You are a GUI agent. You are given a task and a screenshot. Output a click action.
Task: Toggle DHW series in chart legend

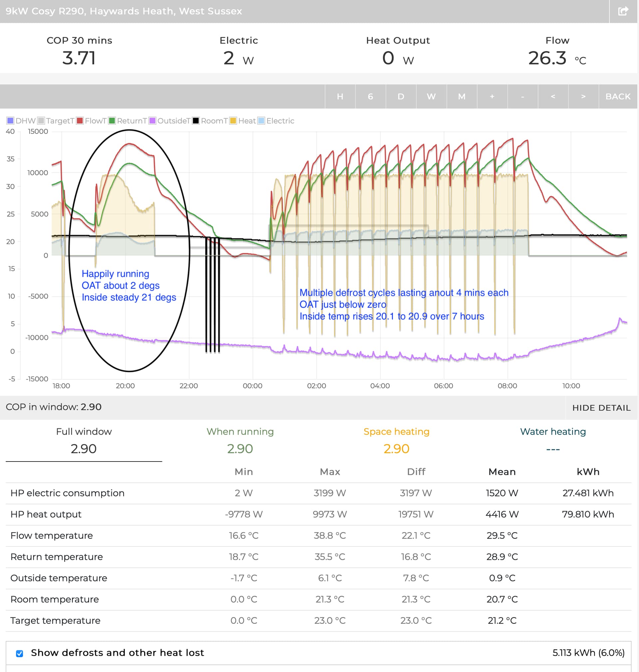(x=21, y=121)
